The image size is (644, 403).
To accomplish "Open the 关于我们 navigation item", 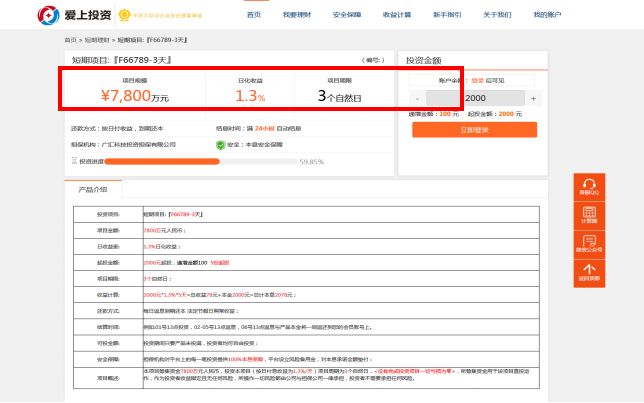I will pos(497,15).
